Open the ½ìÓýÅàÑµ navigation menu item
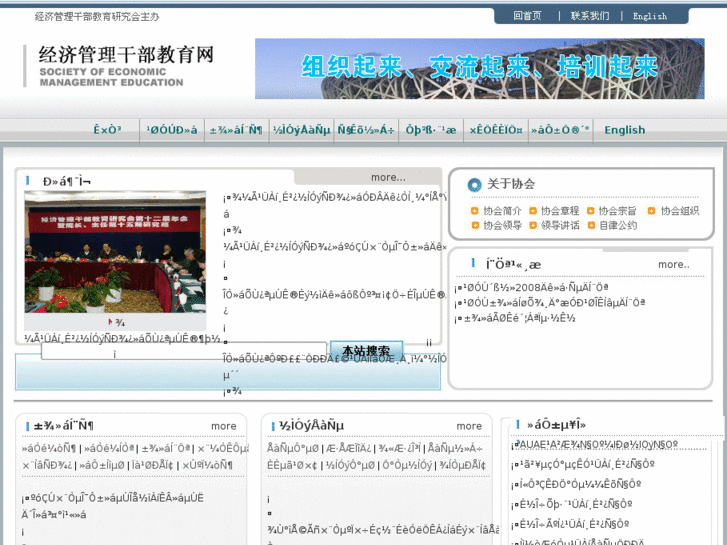 click(301, 130)
